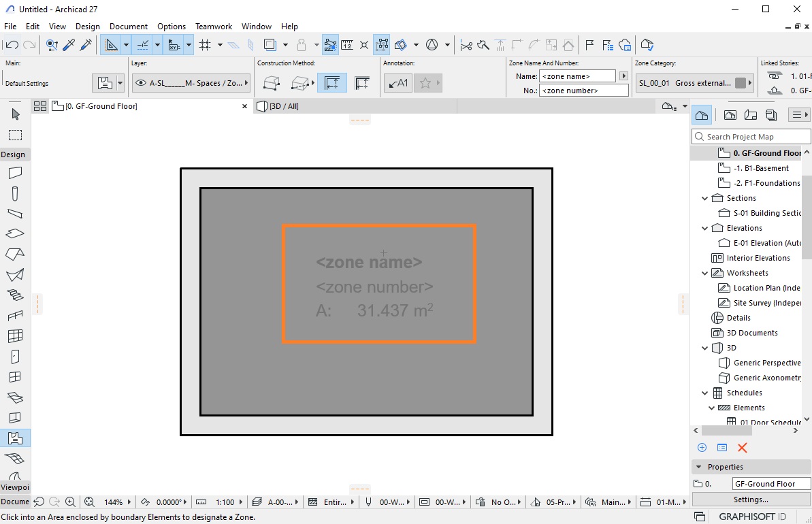
Task: Click the Undo arrow in the toolbar
Action: click(x=12, y=45)
